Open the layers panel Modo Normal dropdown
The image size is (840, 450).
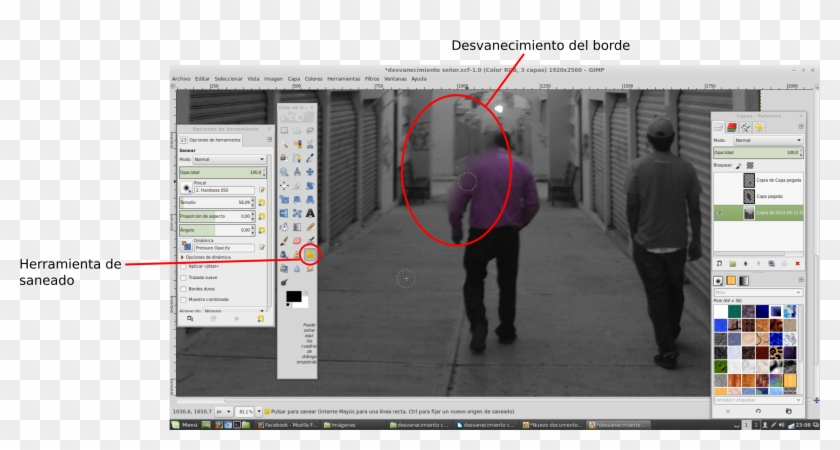click(x=768, y=140)
